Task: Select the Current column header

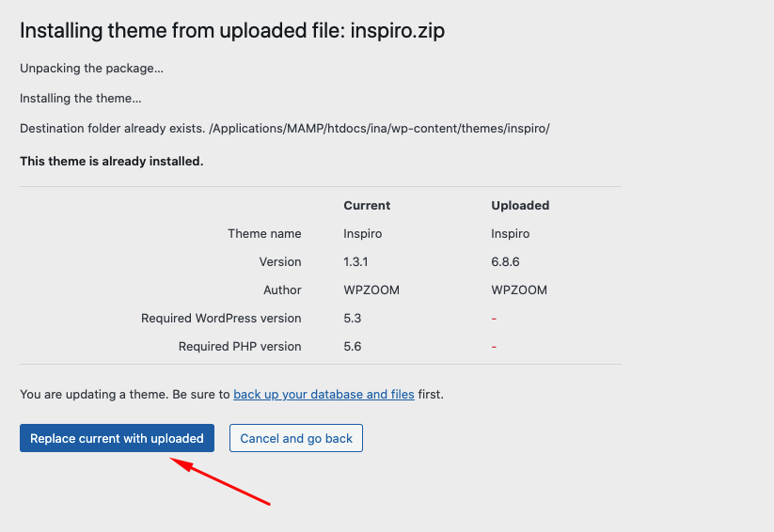Action: coord(367,205)
